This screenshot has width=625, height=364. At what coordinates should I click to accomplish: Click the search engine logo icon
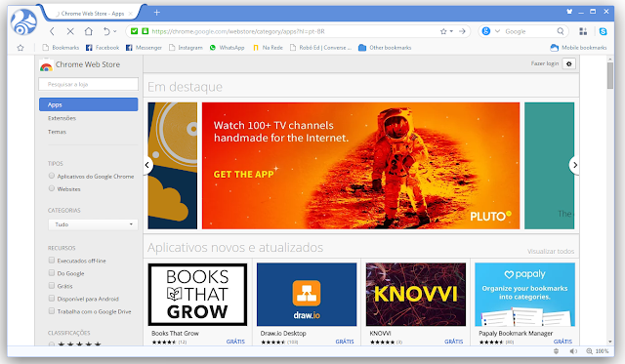coord(486,31)
